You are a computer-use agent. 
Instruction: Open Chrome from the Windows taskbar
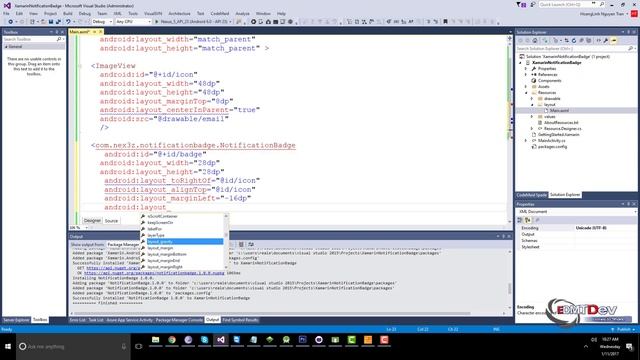pos(172,340)
